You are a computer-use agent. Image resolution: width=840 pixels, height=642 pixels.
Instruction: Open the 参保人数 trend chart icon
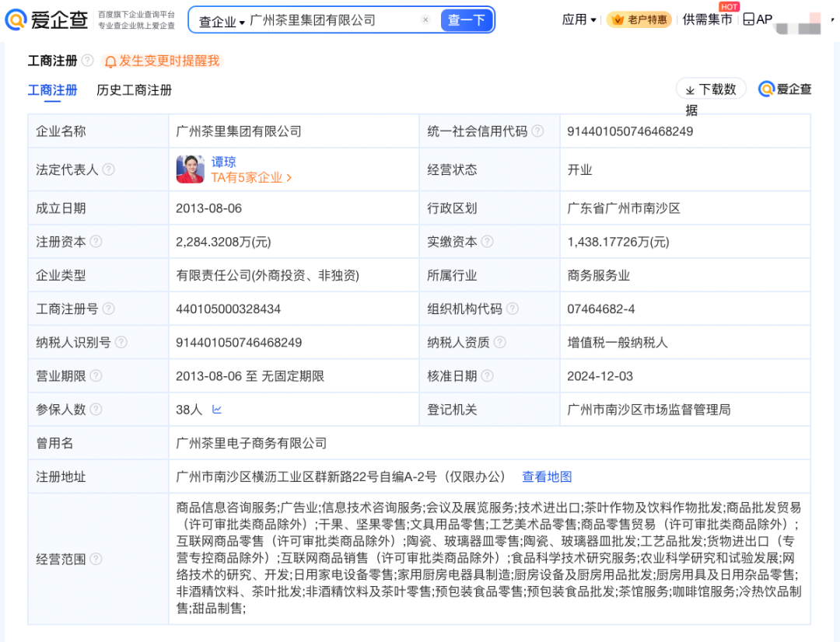pos(217,410)
